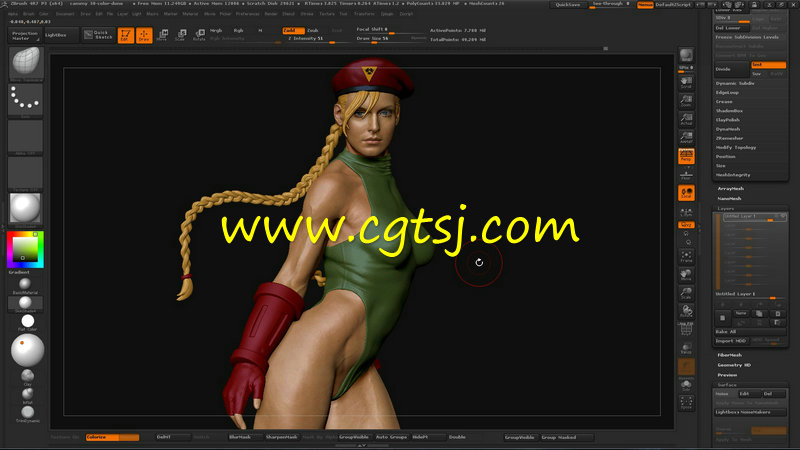Select the TrimDynamic brush in left tray
Viewport: 800px width, 450px height.
coord(28,412)
